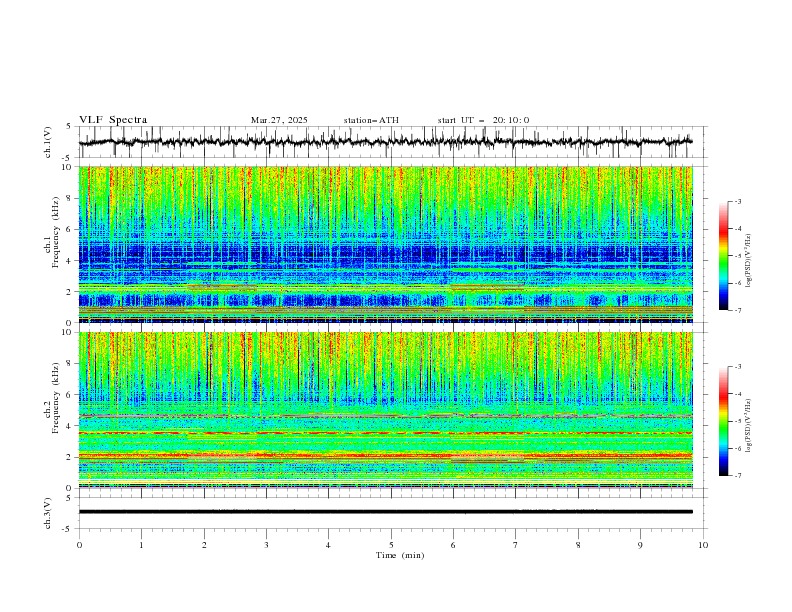Click the color scale bar beside ch.2 spectrogram
The image size is (792, 612).
pyautogui.click(x=724, y=421)
